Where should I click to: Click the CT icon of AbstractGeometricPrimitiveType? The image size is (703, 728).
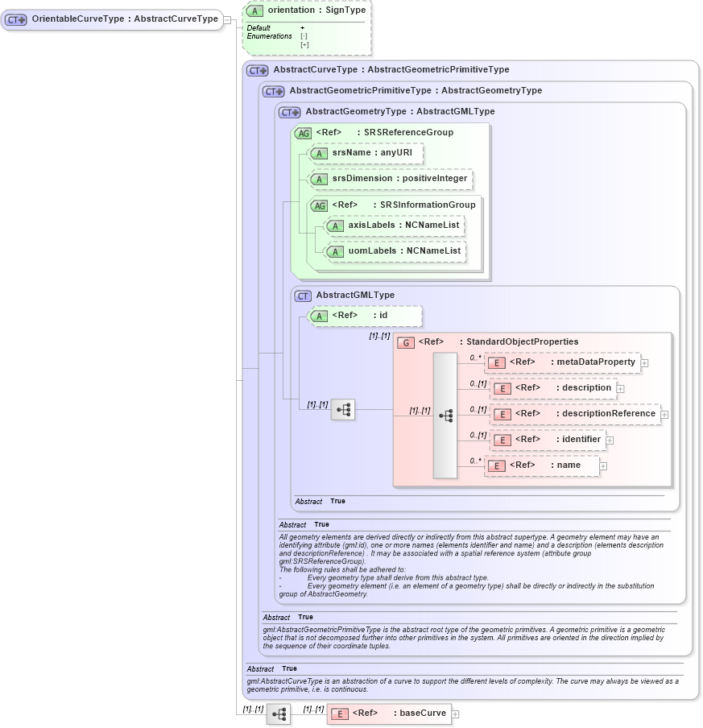[x=274, y=92]
